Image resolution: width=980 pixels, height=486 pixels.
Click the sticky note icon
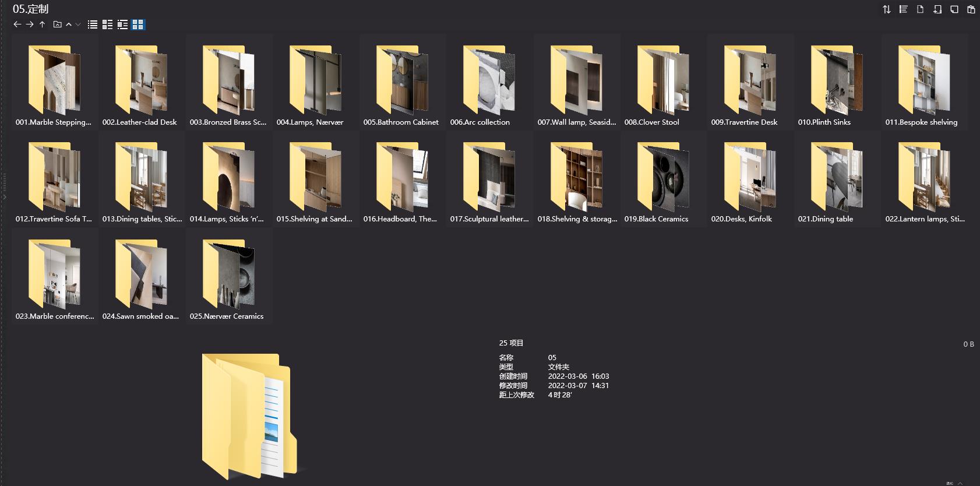click(954, 9)
